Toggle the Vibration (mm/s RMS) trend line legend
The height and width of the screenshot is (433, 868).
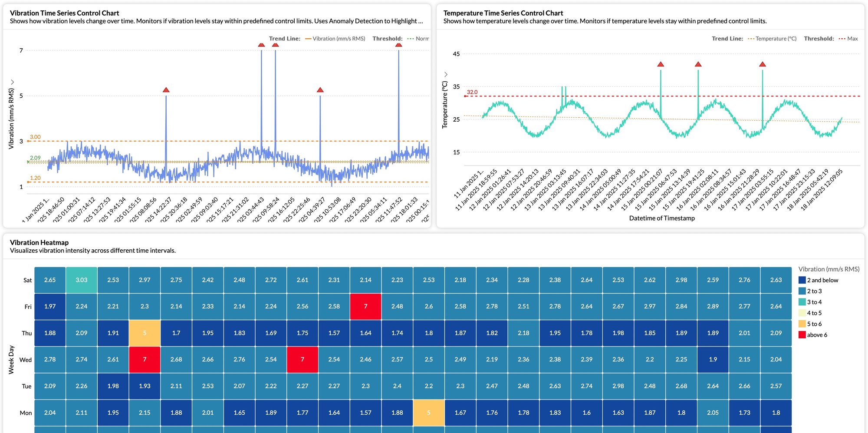pyautogui.click(x=335, y=39)
